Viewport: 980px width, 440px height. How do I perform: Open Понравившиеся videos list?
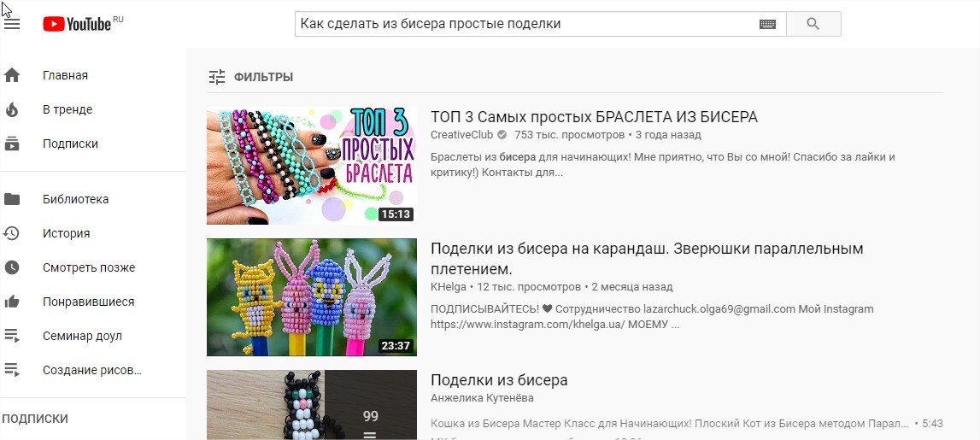click(88, 302)
